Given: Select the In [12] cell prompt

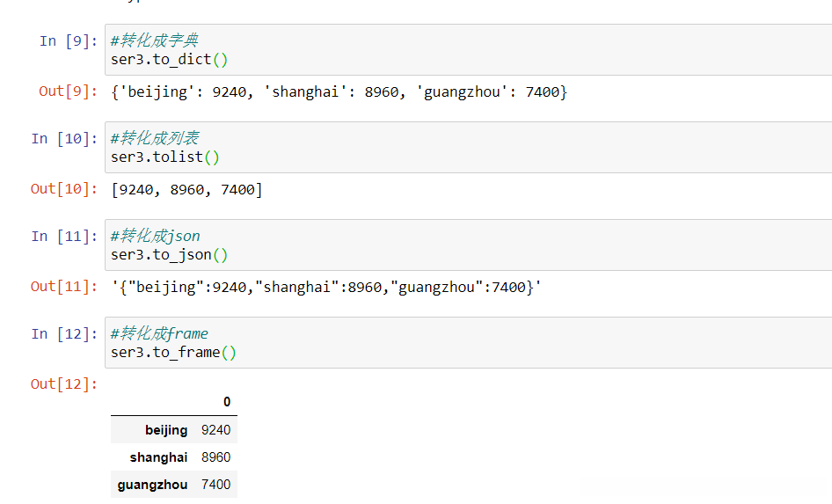Looking at the screenshot, I should click(x=61, y=333).
